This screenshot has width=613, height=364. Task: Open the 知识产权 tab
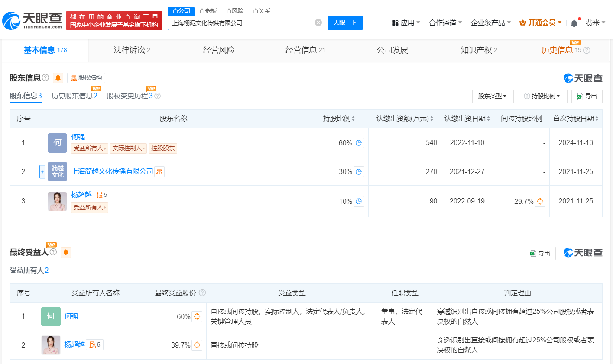pyautogui.click(x=479, y=50)
